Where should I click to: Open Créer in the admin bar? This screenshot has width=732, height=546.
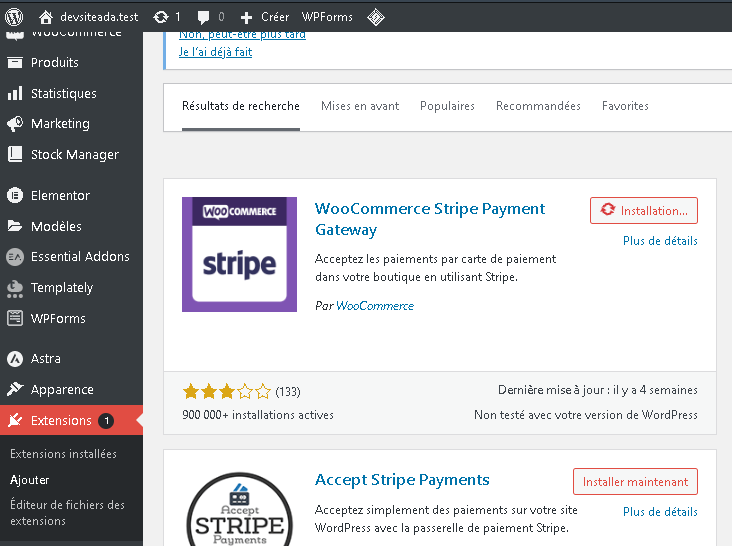[275, 17]
